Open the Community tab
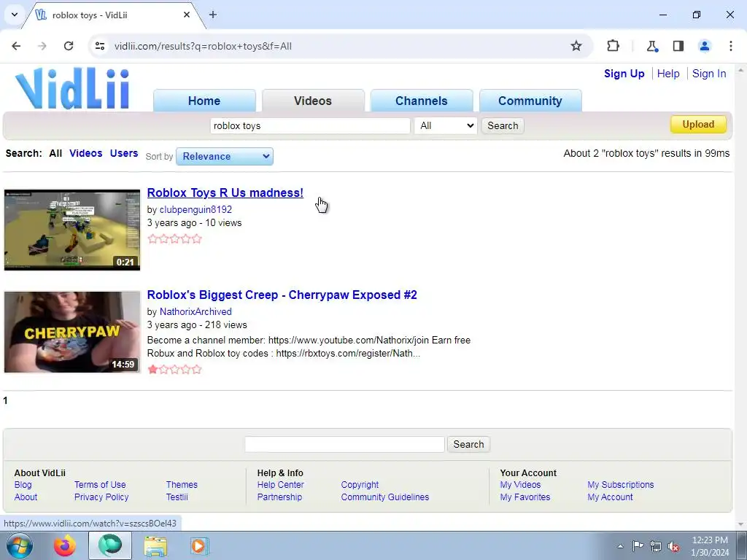 530,101
